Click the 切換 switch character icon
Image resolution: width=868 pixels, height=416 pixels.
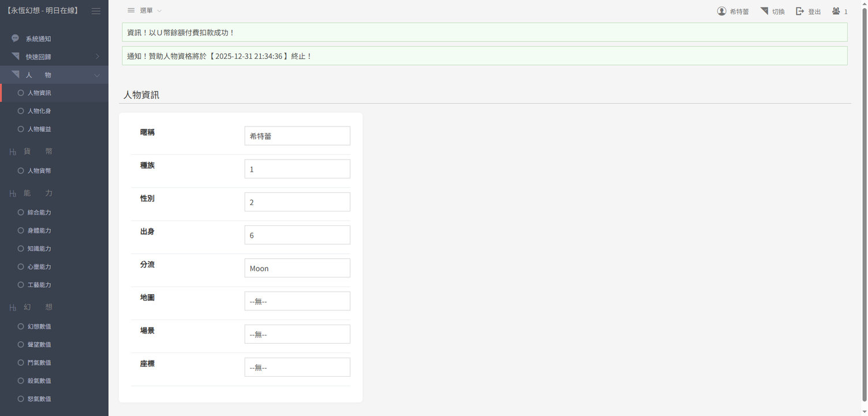(764, 11)
